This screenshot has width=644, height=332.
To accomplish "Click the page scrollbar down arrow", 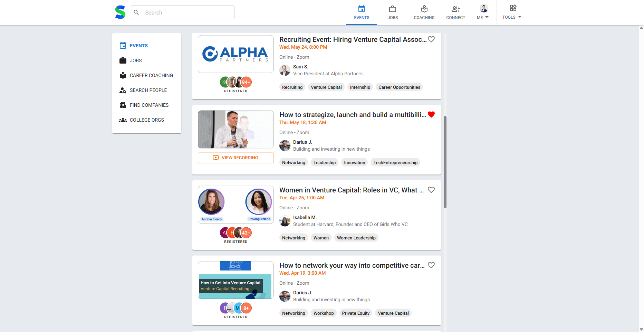I will tap(641, 329).
